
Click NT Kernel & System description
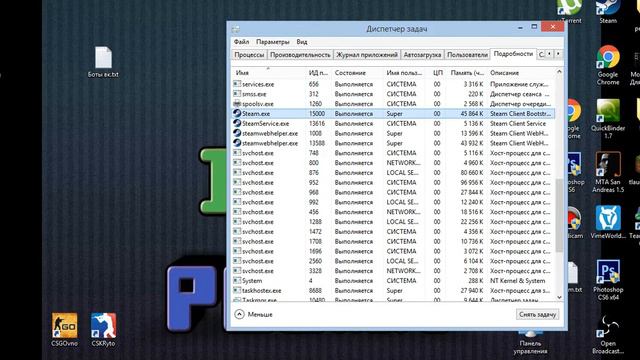pyautogui.click(x=518, y=281)
